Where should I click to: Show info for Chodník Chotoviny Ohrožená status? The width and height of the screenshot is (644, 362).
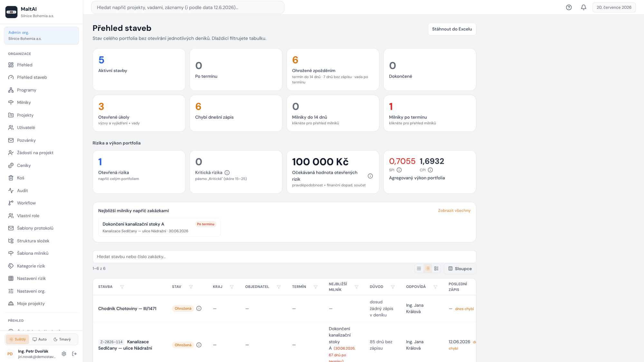pos(199,308)
